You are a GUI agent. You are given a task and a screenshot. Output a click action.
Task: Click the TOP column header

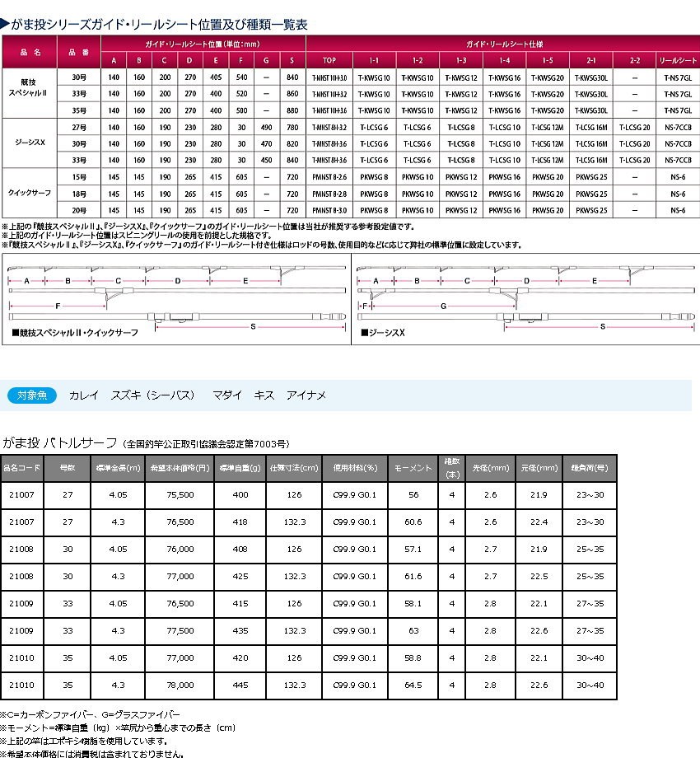329,60
